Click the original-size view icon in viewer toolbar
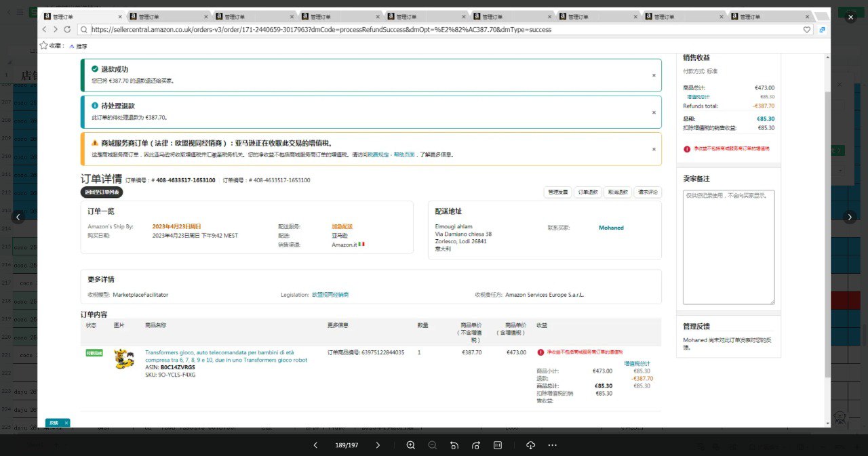 click(498, 445)
